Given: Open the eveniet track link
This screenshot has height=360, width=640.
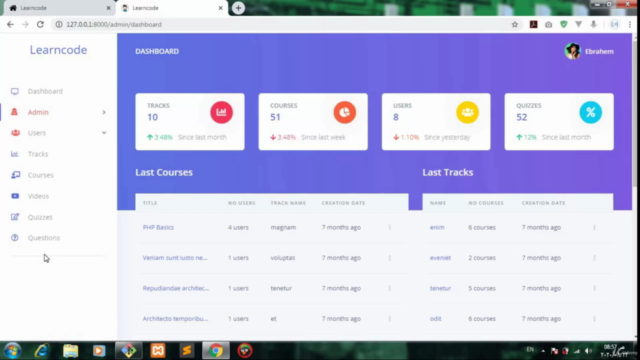Looking at the screenshot, I should tap(440, 258).
